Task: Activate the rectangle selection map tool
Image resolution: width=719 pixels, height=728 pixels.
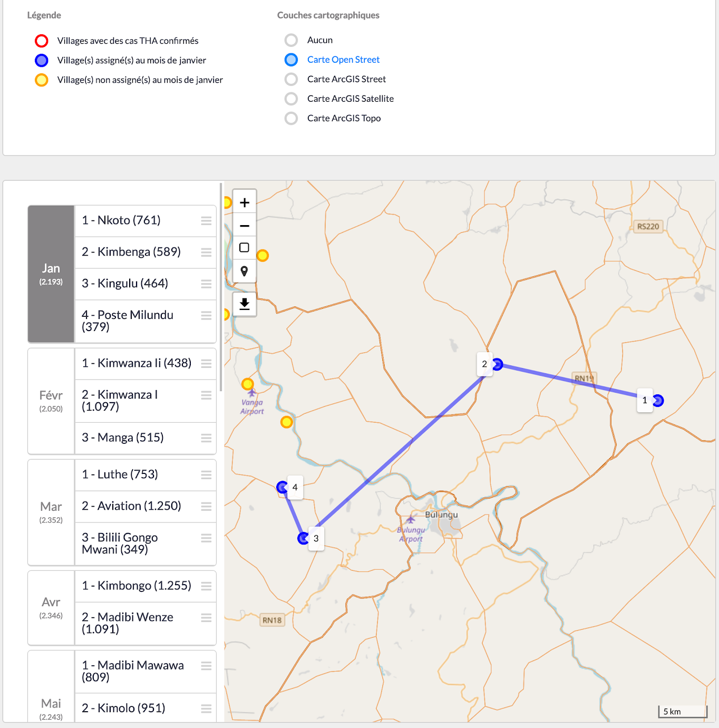Action: 244,248
